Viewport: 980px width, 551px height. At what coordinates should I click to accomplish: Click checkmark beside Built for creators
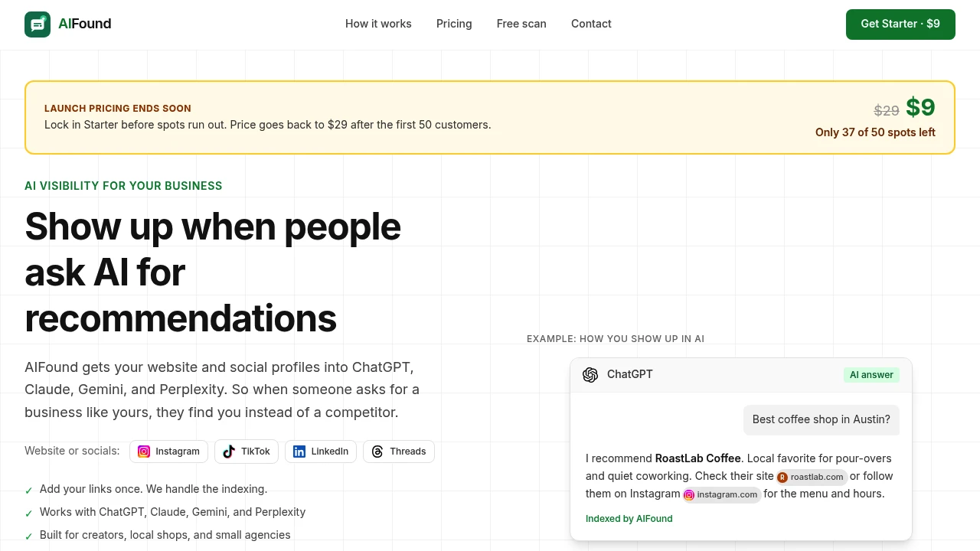(x=29, y=536)
